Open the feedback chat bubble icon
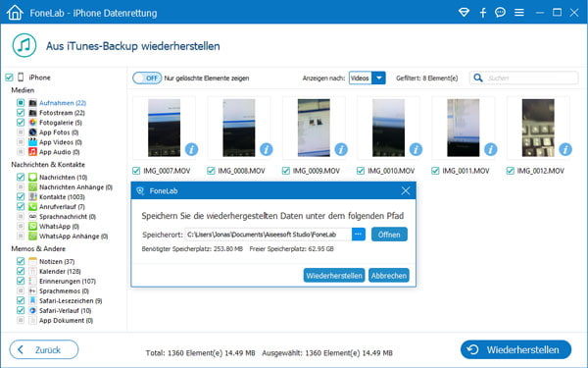588x368 pixels. (500, 13)
